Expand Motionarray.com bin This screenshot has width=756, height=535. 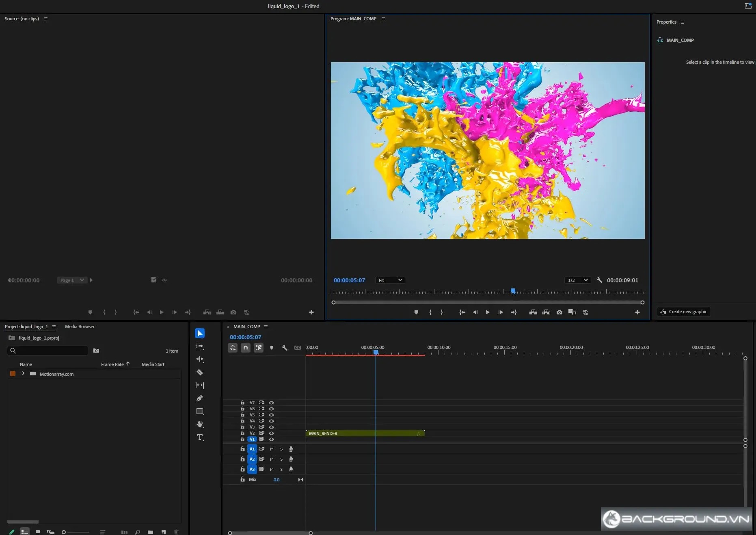point(23,373)
